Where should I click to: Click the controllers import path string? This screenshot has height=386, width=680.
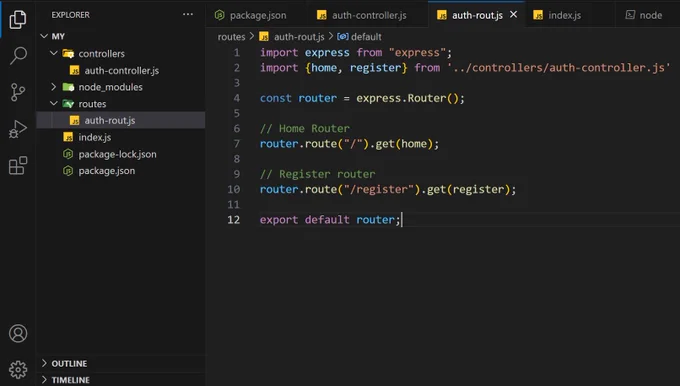pyautogui.click(x=559, y=68)
